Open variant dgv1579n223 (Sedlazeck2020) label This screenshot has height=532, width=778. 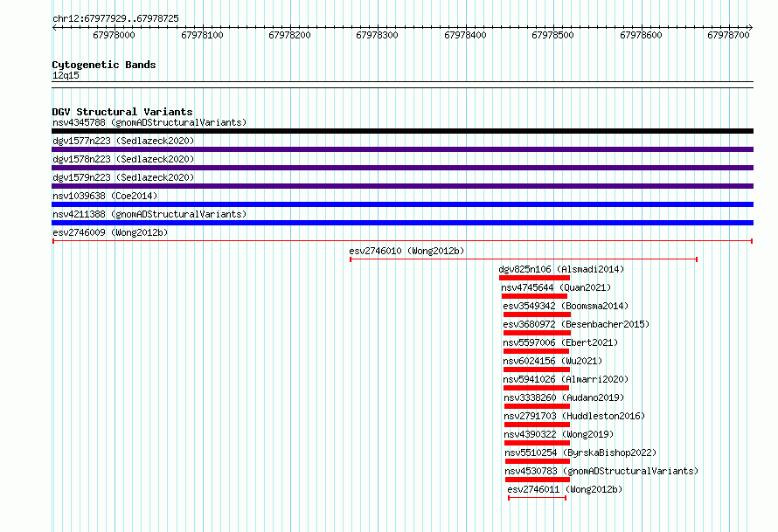pos(123,177)
